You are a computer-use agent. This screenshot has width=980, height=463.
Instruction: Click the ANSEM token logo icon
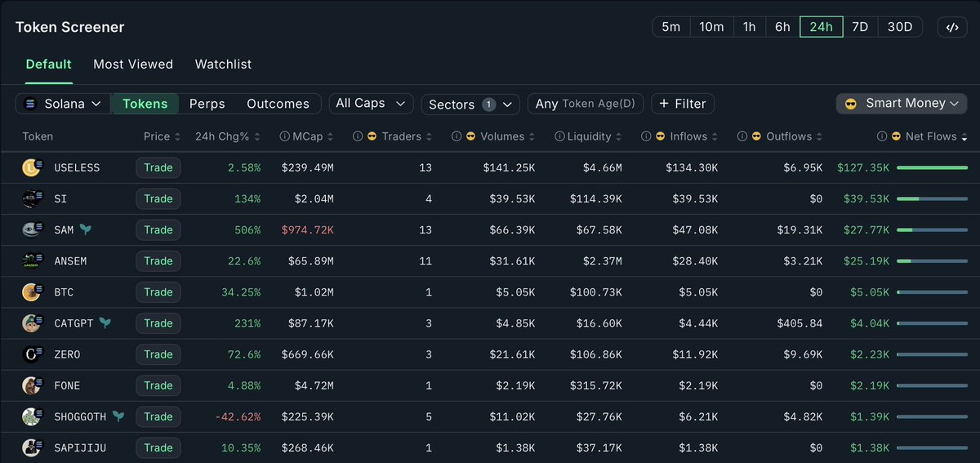coord(31,260)
